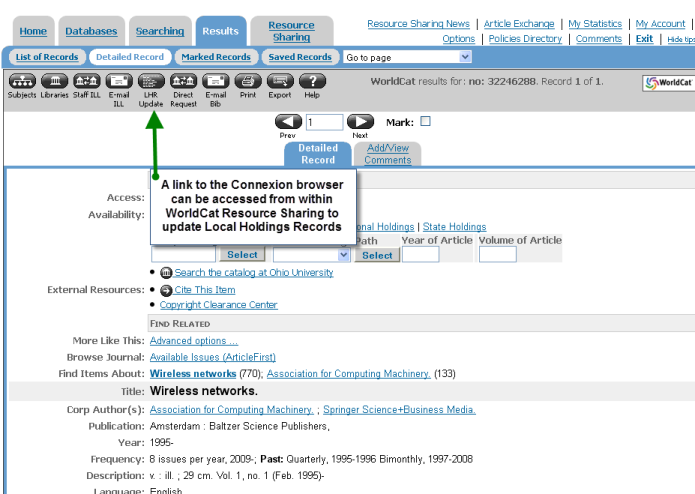Click the record number input field
Screen dimensions: 695x494
[x=324, y=122]
